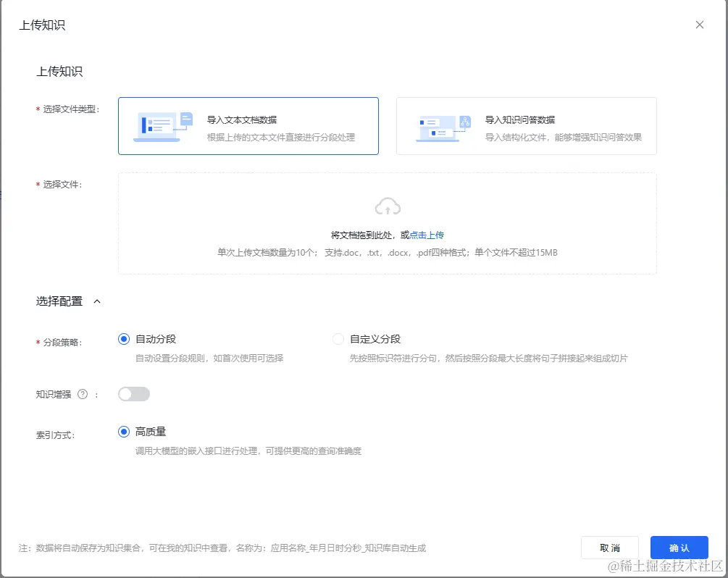Click the chevron next to 选择配置
This screenshot has width=728, height=578.
97,301
